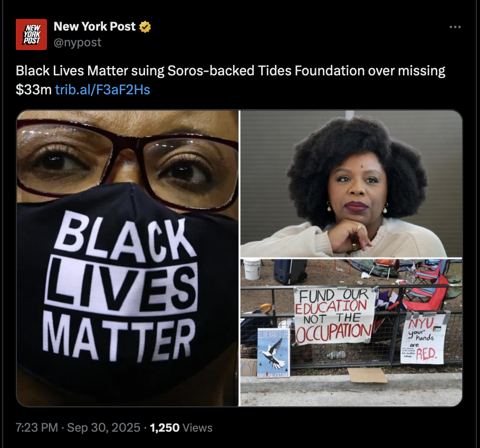
Task: Open the trib.al/F3aF2Hs link
Action: (x=102, y=90)
